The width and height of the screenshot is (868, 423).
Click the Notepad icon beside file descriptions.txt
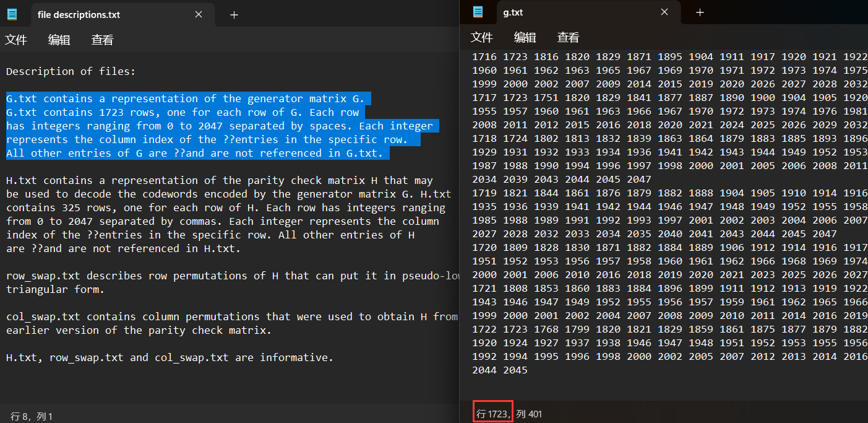coord(12,14)
